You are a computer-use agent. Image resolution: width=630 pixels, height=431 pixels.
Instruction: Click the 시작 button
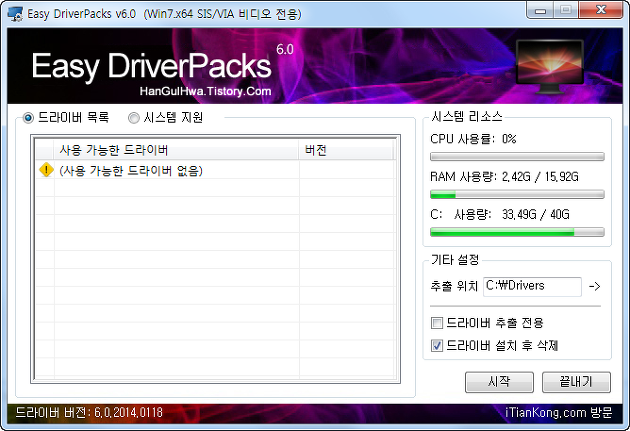click(x=499, y=382)
